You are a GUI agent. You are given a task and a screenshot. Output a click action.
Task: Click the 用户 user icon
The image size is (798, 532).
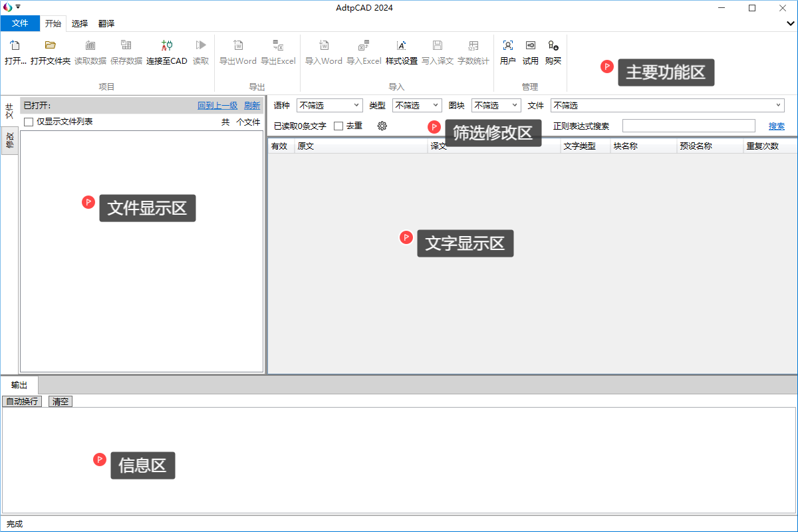[x=507, y=46]
